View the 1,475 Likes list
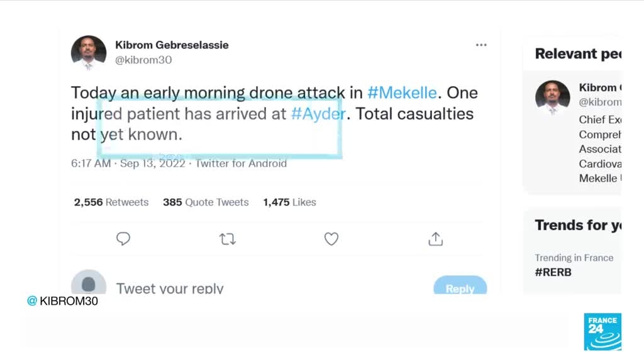 [x=289, y=202]
